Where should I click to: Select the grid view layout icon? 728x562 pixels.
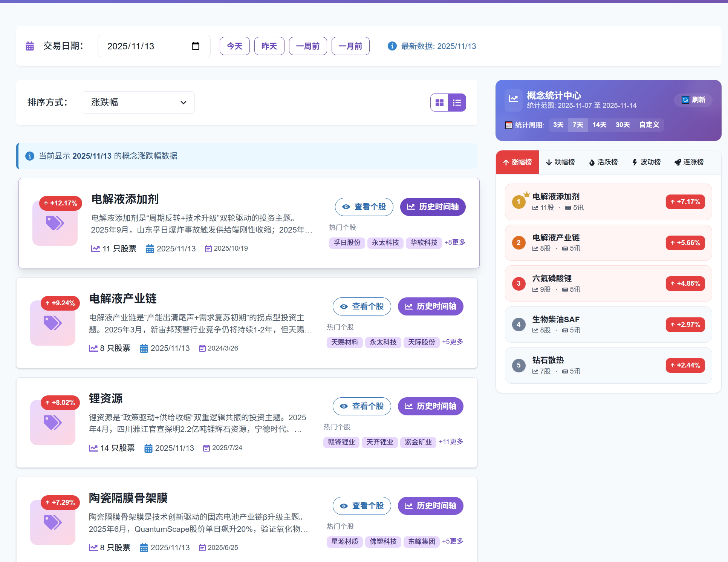439,102
